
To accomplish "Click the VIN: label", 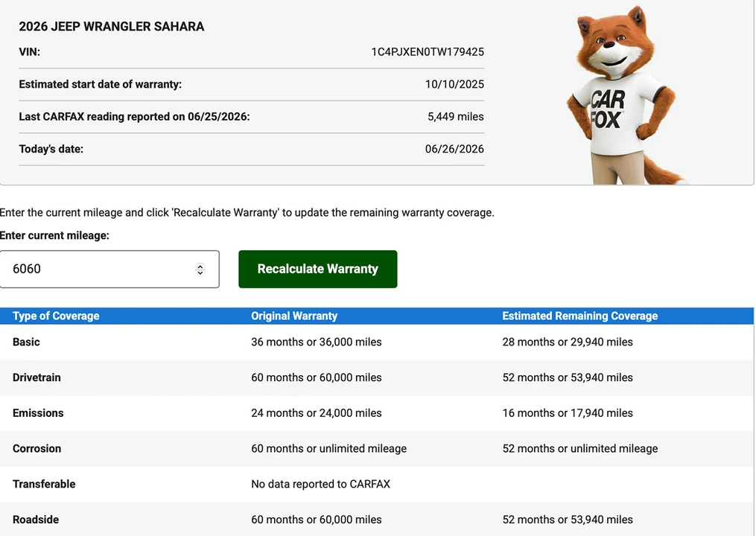I will (29, 52).
